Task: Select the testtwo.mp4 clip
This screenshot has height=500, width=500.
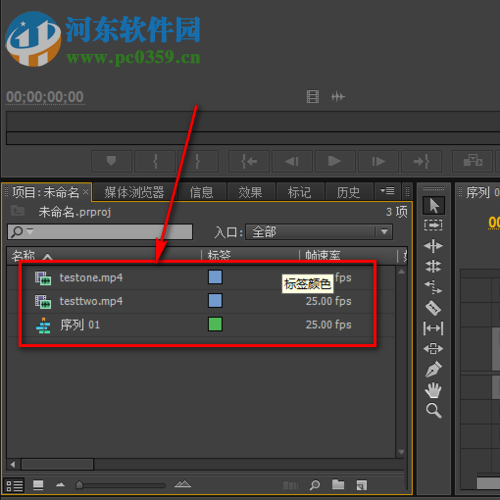Action: [91, 301]
